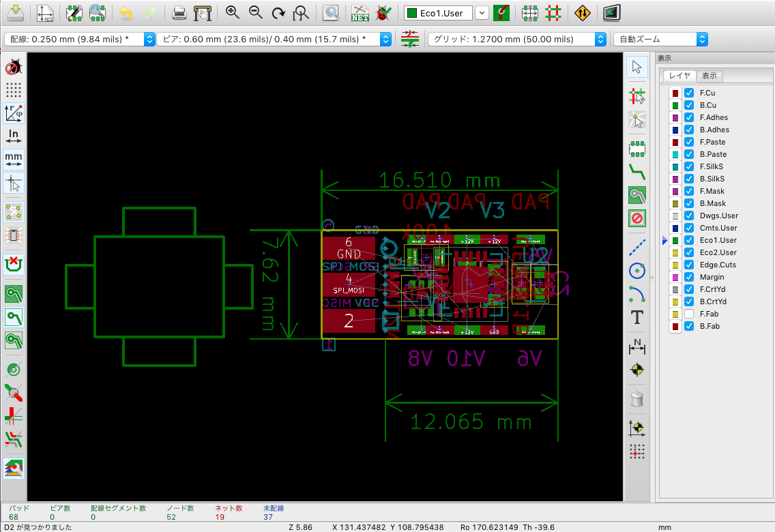Zoom out with the magnifier minus icon
This screenshot has height=532, width=775.
pos(256,13)
